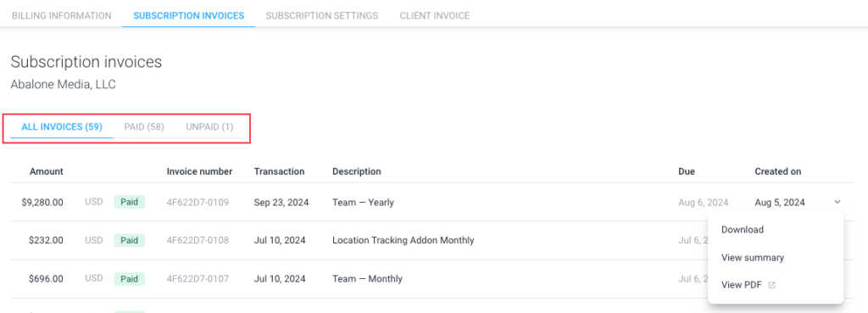Image resolution: width=868 pixels, height=313 pixels.
Task: Show the Unpaid (1) invoices
Action: pyautogui.click(x=209, y=127)
